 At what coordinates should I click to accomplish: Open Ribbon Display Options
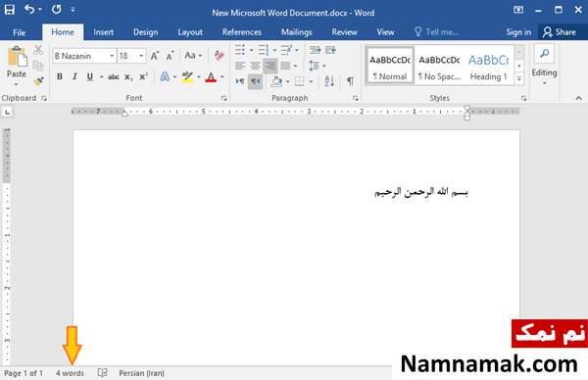[x=518, y=10]
